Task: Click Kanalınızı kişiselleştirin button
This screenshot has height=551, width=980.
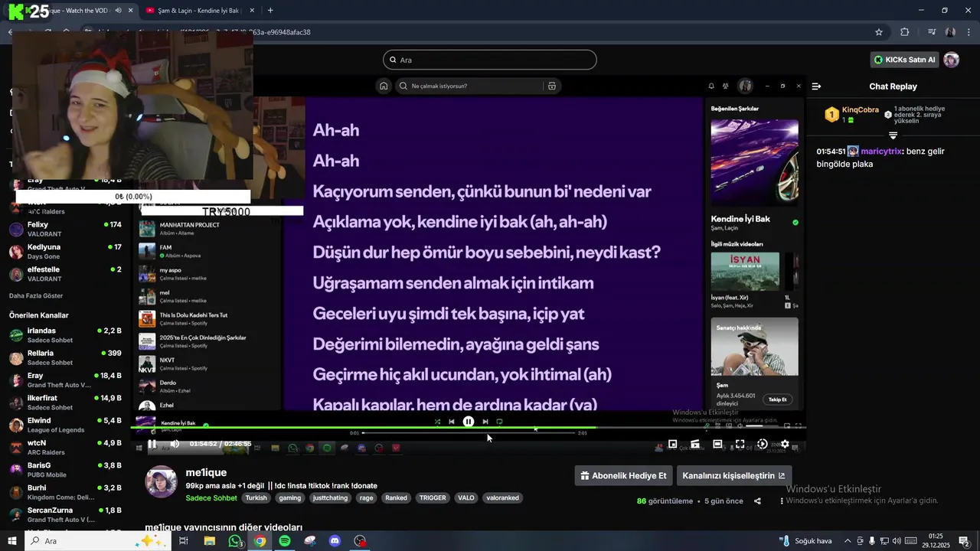Action: pos(733,475)
